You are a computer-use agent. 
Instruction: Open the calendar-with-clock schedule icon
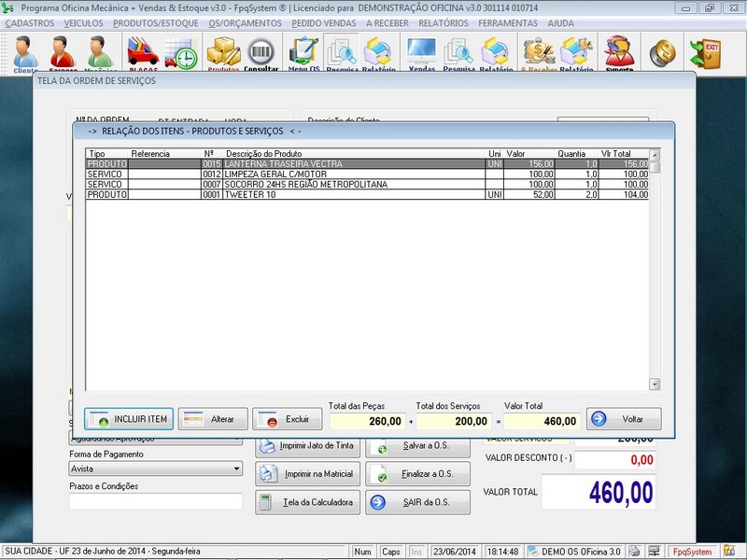pyautogui.click(x=180, y=53)
